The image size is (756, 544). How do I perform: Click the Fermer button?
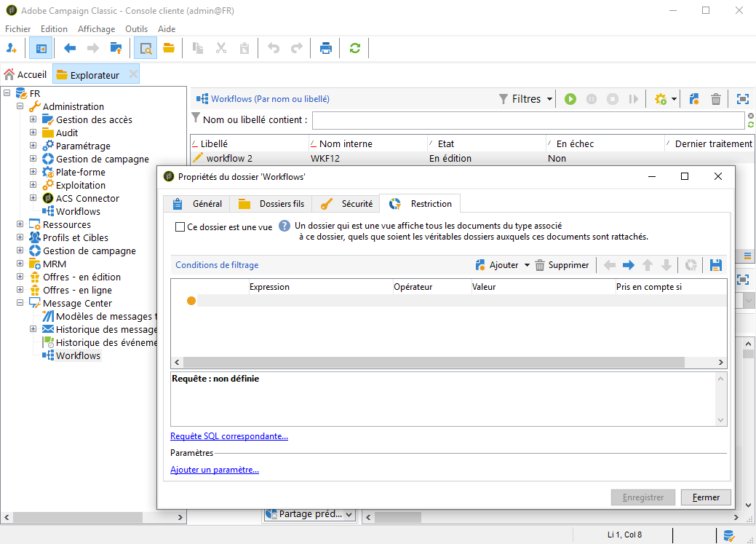pyautogui.click(x=706, y=497)
